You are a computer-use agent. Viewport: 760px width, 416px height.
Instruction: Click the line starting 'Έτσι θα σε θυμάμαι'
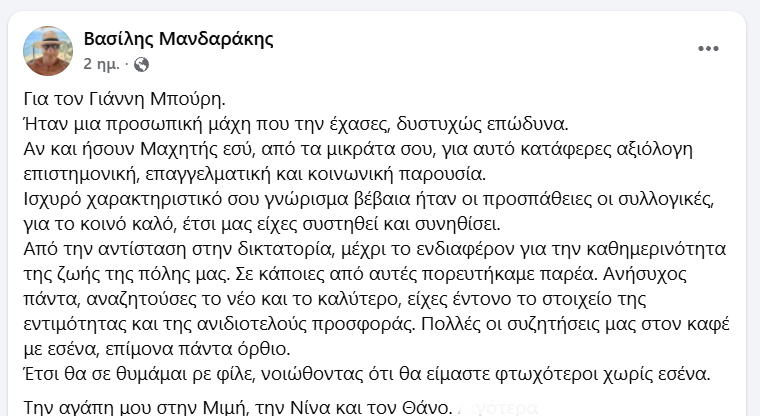367,374
